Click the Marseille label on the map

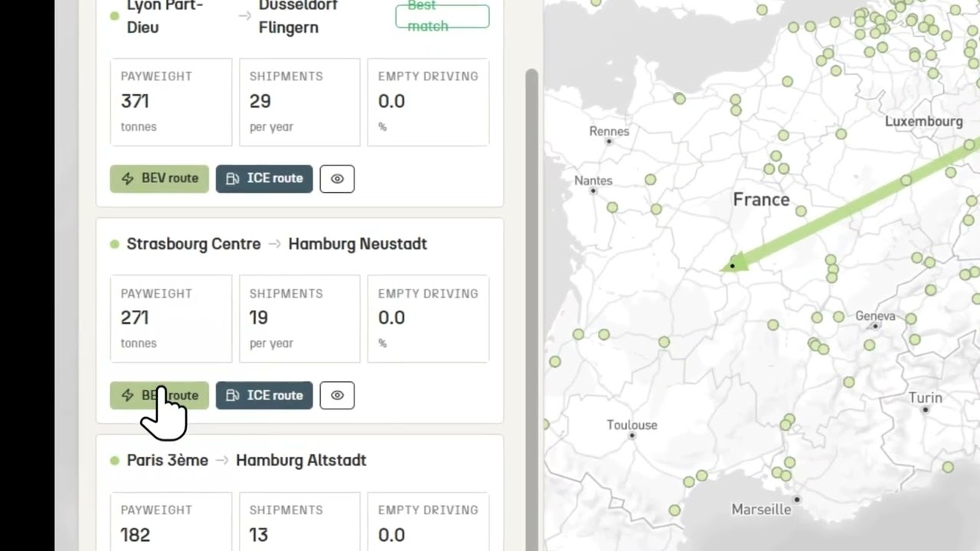(761, 510)
